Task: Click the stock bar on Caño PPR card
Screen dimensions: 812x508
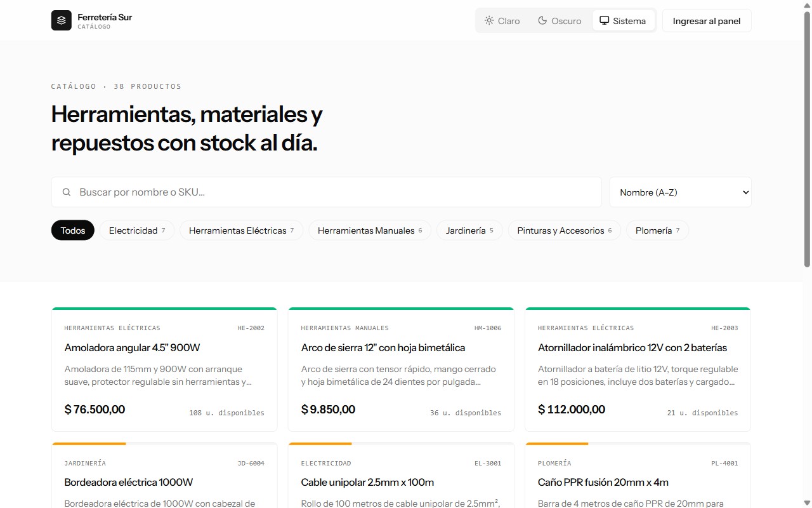Action: tap(638, 443)
